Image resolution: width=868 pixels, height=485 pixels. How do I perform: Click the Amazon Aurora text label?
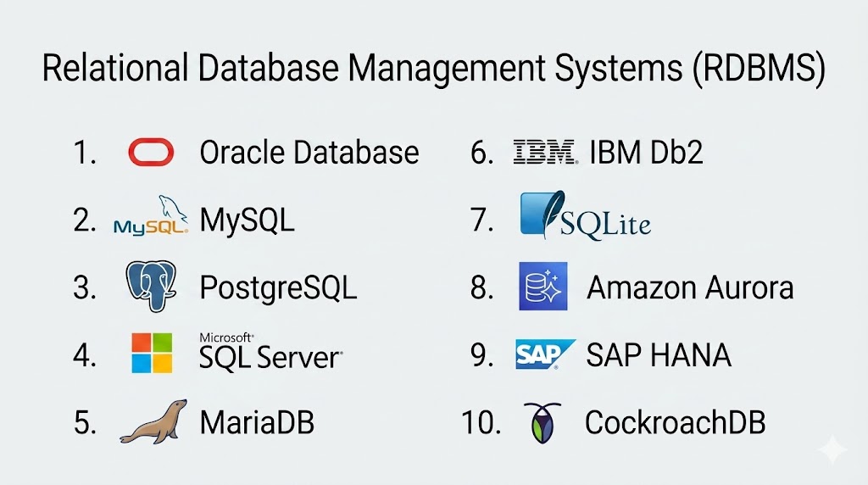click(x=690, y=287)
